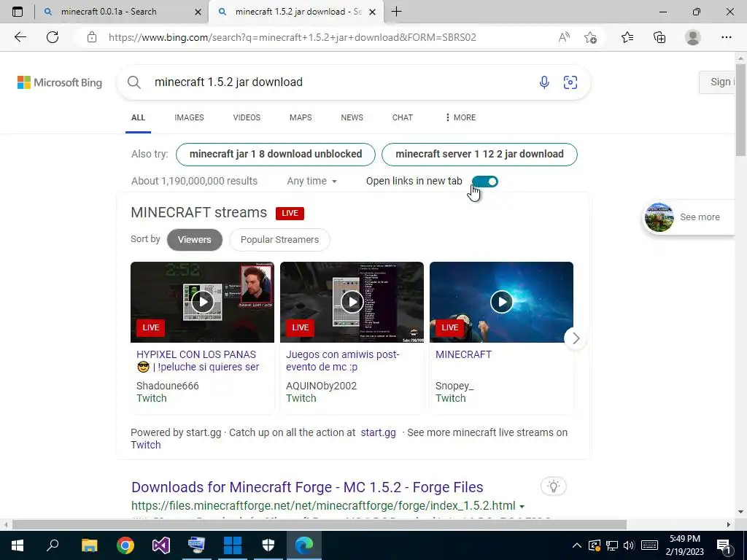This screenshot has width=747, height=560.
Task: Click the volume speaker tray icon
Action: click(629, 545)
